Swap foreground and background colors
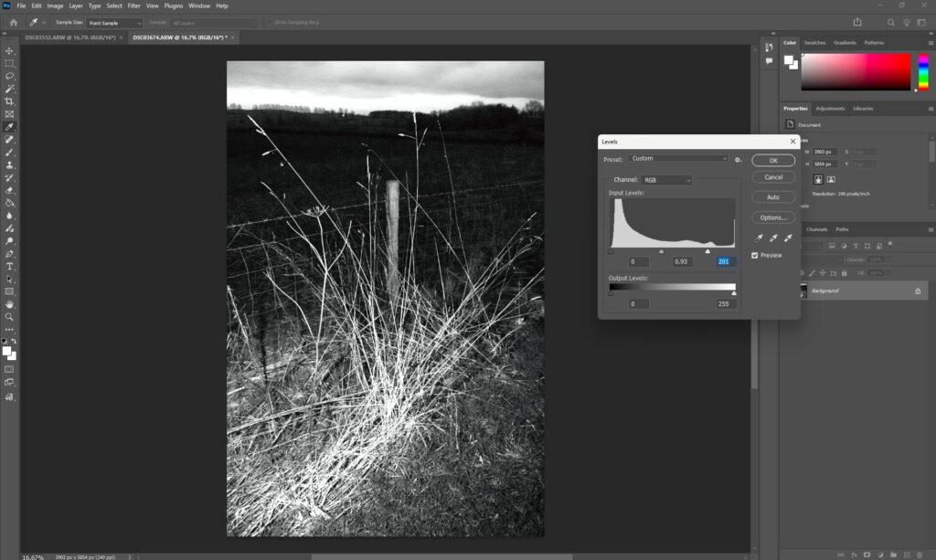Viewport: 936px width, 560px height. pos(14,342)
